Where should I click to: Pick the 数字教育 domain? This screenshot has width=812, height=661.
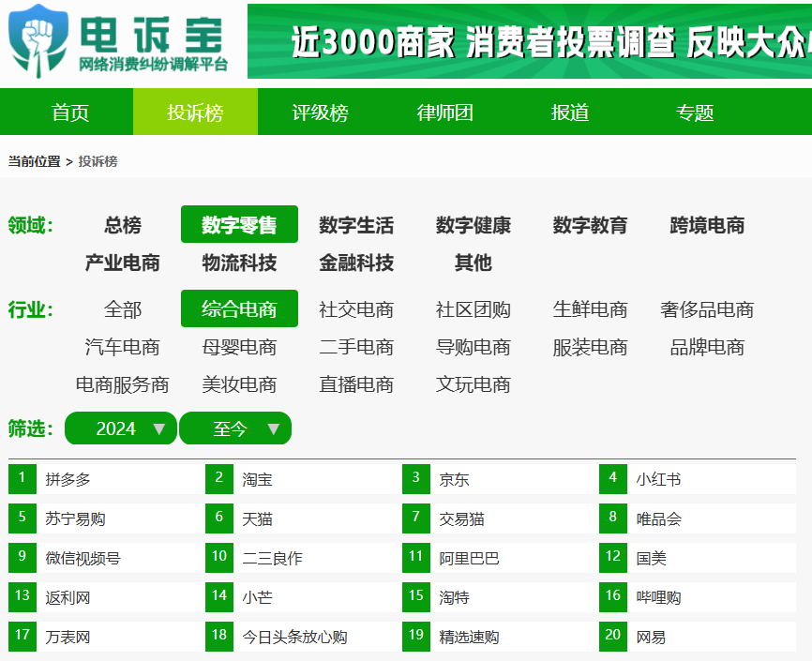[x=591, y=225]
